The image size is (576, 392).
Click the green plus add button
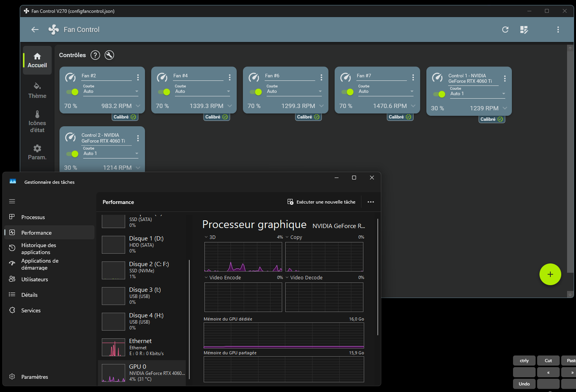(x=550, y=274)
